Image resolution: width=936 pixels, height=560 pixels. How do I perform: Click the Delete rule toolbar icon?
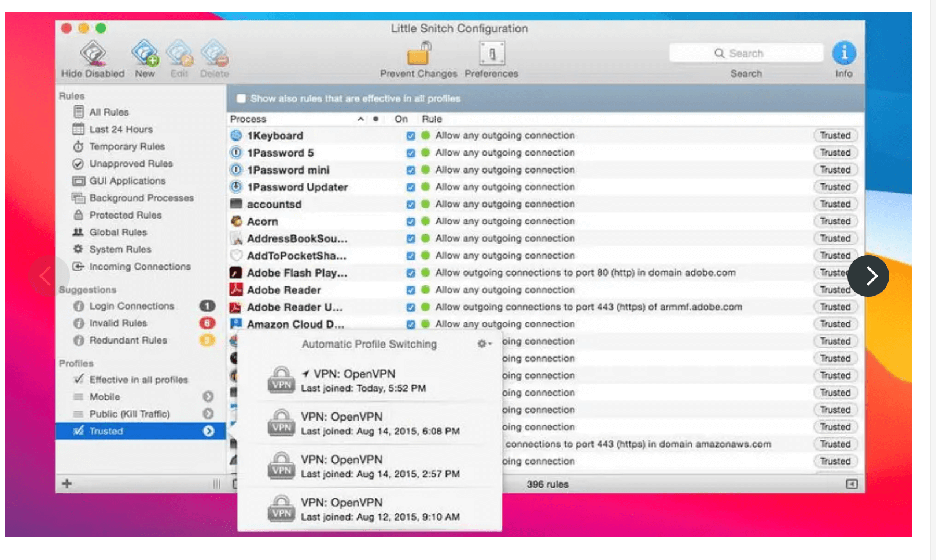[x=214, y=53]
